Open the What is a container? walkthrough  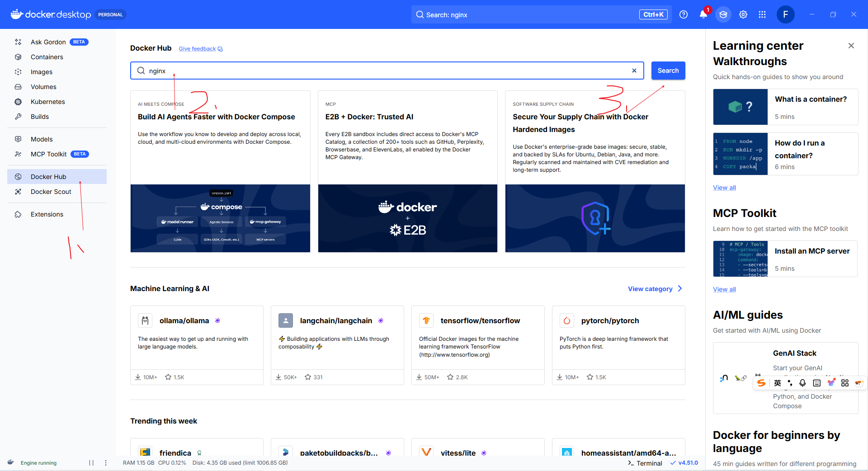click(786, 107)
